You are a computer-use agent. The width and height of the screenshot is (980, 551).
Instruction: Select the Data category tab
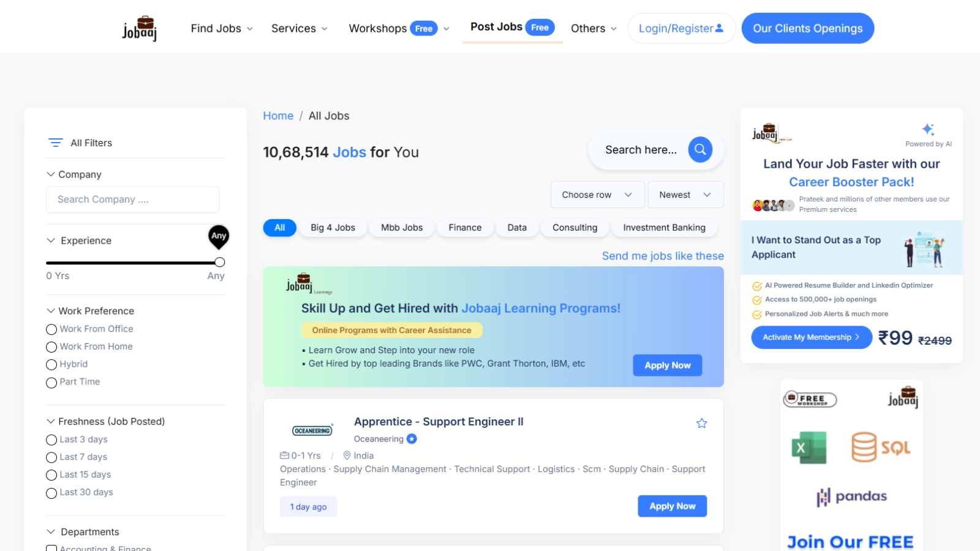pos(517,228)
